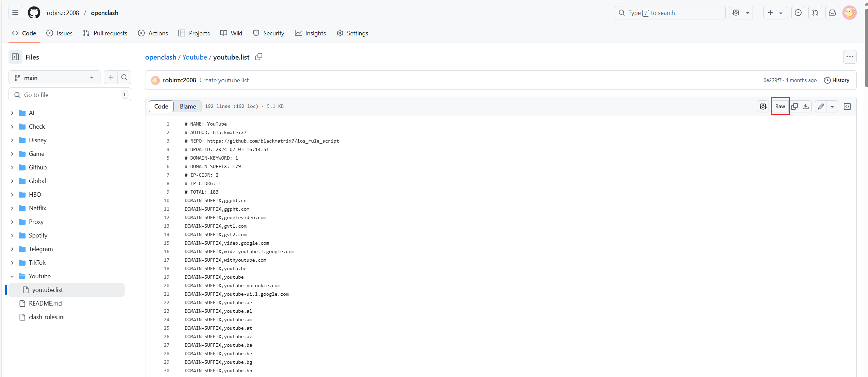Open notifications inbox icon
Screen dimensions: 868x377
tap(832, 13)
